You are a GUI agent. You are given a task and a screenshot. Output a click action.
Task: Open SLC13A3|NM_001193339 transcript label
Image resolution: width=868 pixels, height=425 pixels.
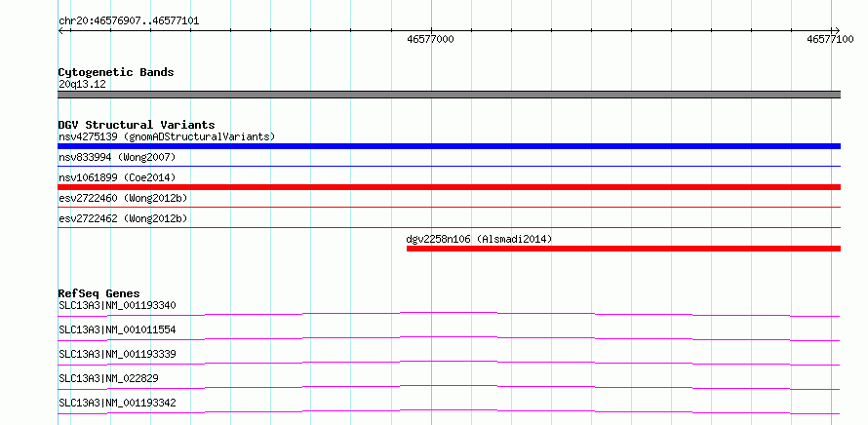pyautogui.click(x=117, y=354)
